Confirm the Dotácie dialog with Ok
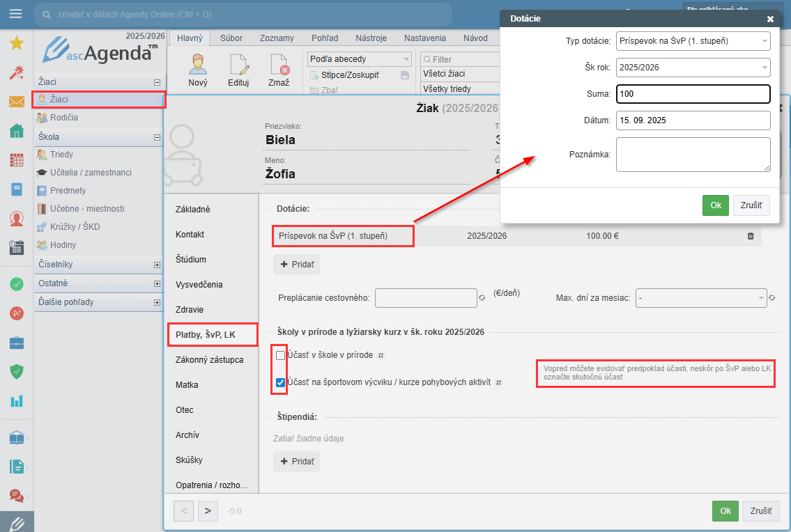Screen dimensions: 791x532 click(715, 205)
